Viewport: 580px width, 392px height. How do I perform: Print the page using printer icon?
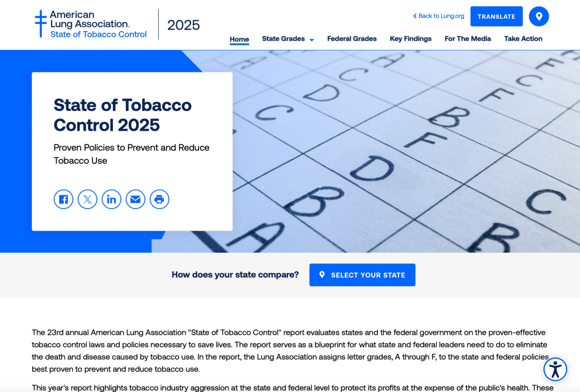click(x=159, y=199)
